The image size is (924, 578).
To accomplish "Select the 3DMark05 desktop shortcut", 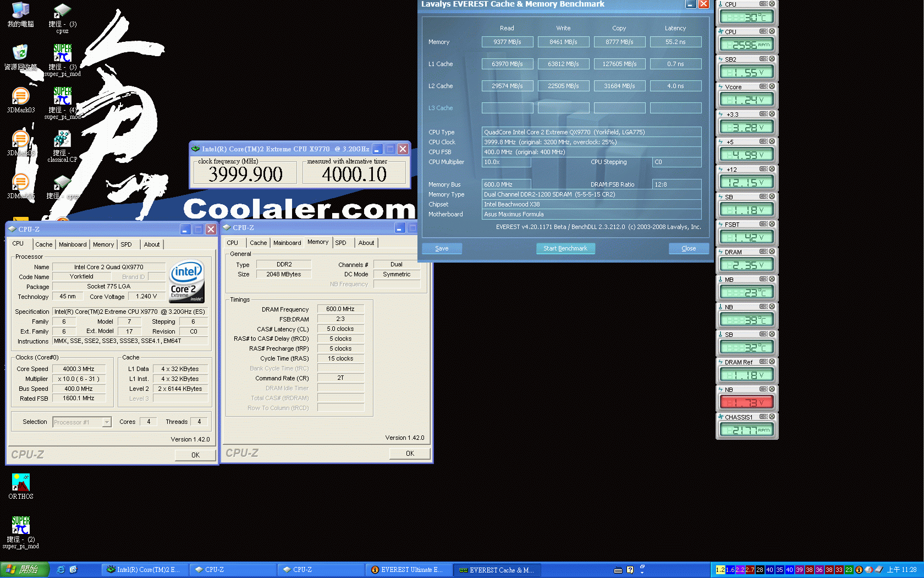I will tap(20, 143).
